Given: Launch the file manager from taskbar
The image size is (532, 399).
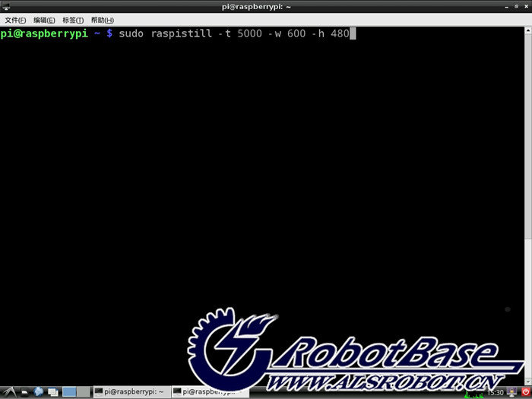Looking at the screenshot, I should pyautogui.click(x=25, y=393).
